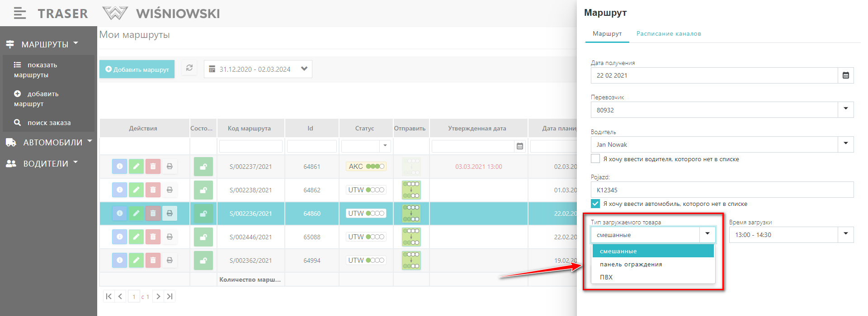
Task: Edit route S/002238/2021 with pencil icon
Action: (x=136, y=190)
